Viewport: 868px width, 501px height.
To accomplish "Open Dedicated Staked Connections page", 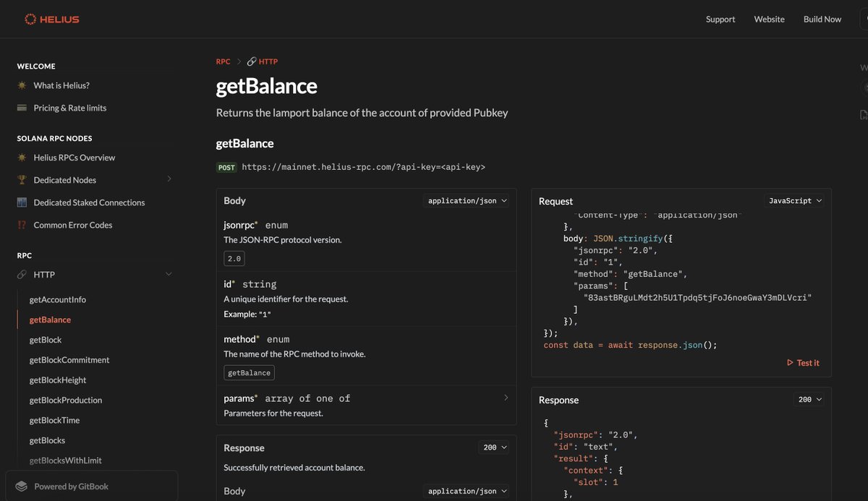I will point(89,202).
